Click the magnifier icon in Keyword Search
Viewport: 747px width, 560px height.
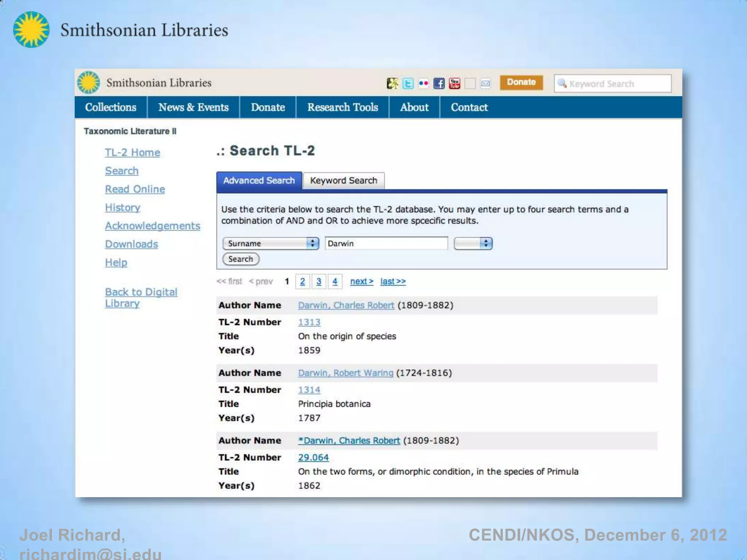[x=562, y=83]
